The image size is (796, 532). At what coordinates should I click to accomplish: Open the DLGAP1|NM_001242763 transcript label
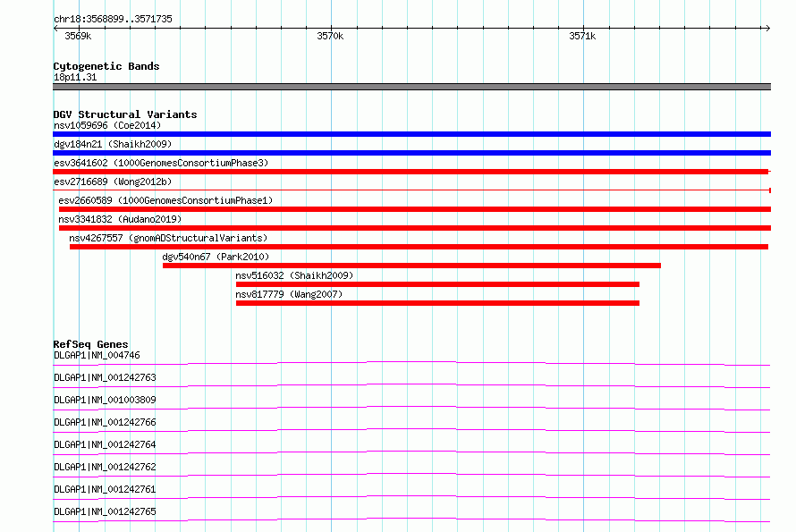pyautogui.click(x=105, y=377)
